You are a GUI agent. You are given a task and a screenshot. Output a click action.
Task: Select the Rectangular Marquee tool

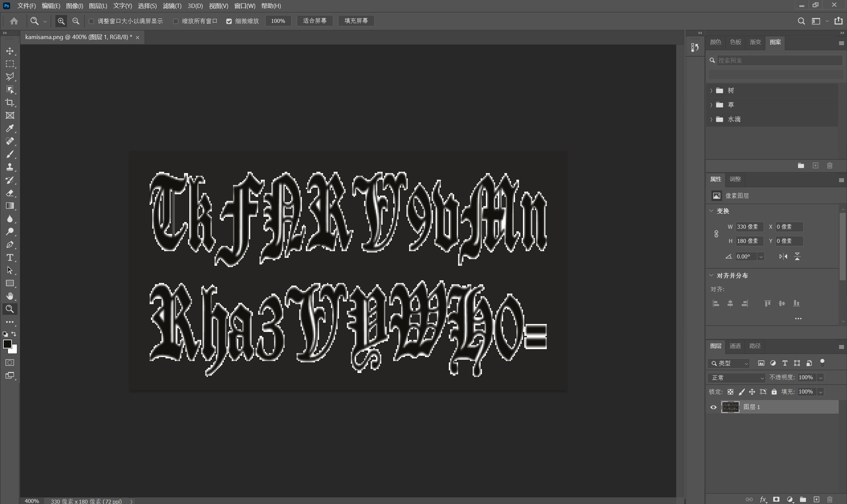(10, 64)
